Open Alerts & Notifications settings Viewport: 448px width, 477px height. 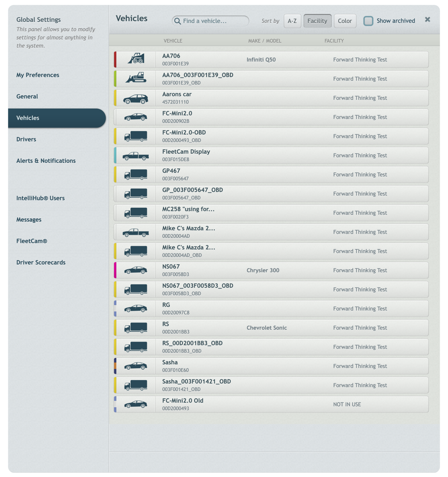coord(46,160)
